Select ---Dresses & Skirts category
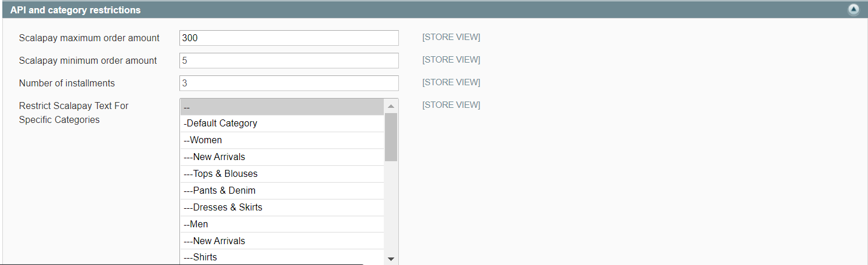The width and height of the screenshot is (868, 265). pos(282,208)
